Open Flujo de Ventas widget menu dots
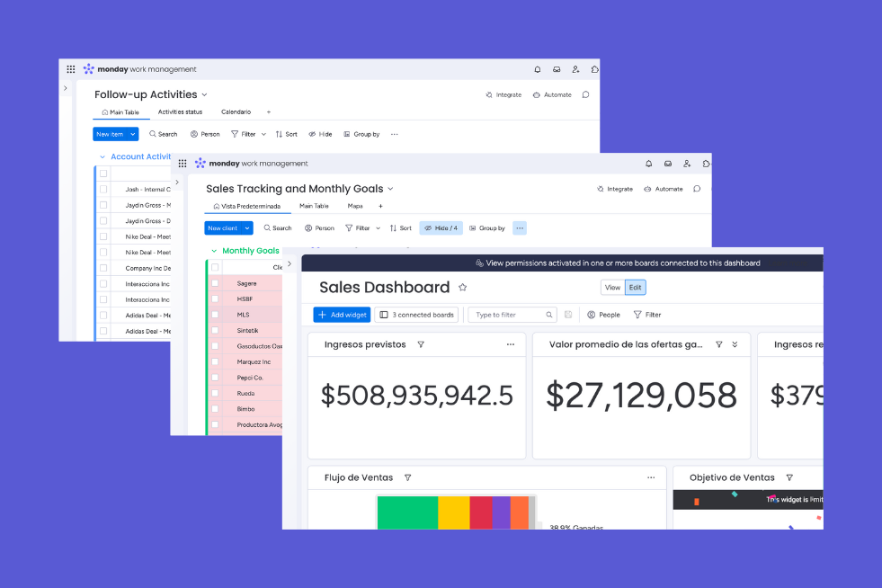882x588 pixels. point(651,477)
